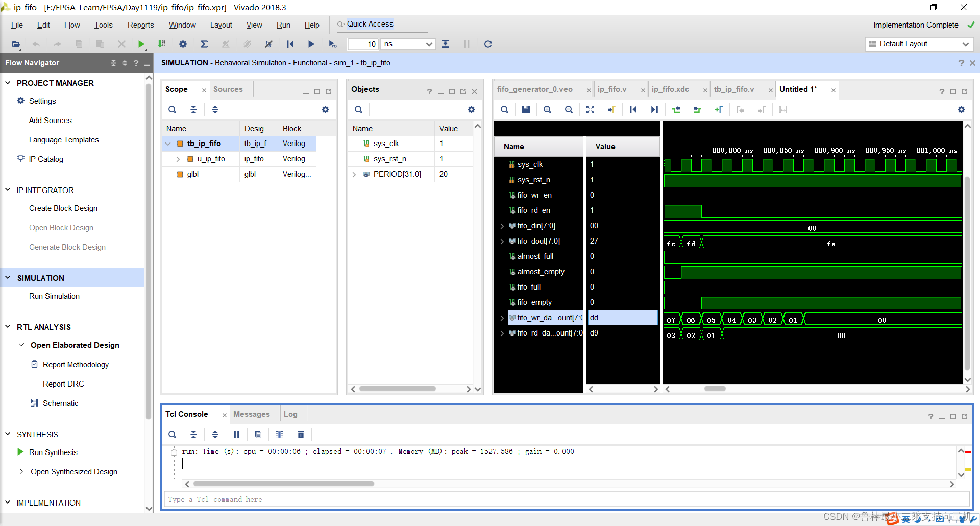Click Run Simulation in Flow Navigator
This screenshot has width=980, height=526.
(x=54, y=296)
